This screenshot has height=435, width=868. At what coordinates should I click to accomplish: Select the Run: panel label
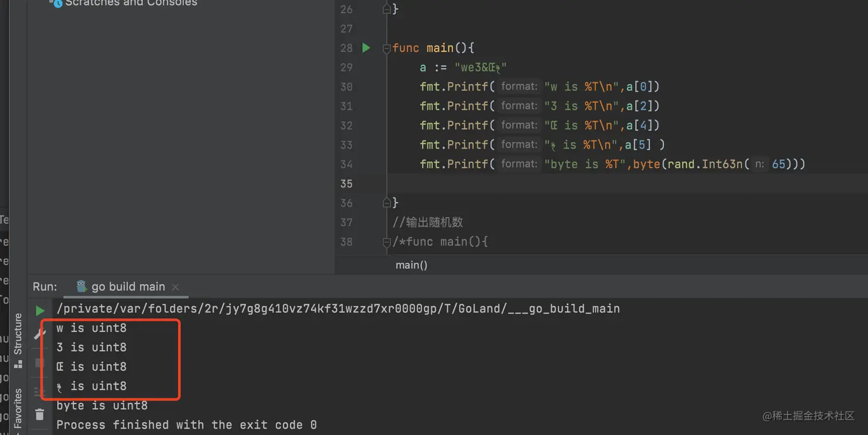45,286
